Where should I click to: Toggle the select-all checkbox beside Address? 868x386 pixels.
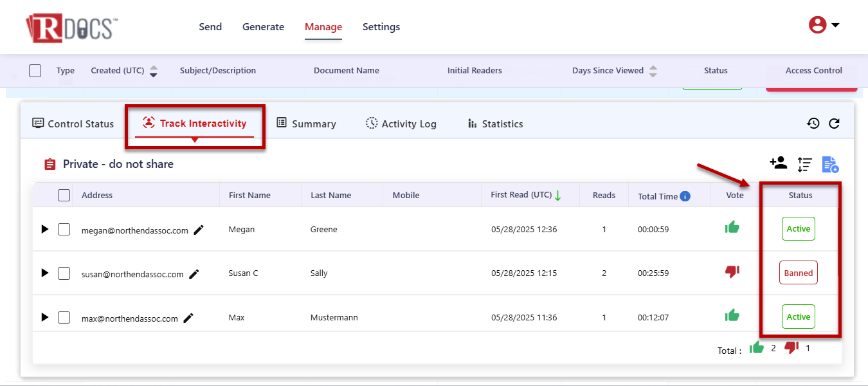tap(64, 195)
